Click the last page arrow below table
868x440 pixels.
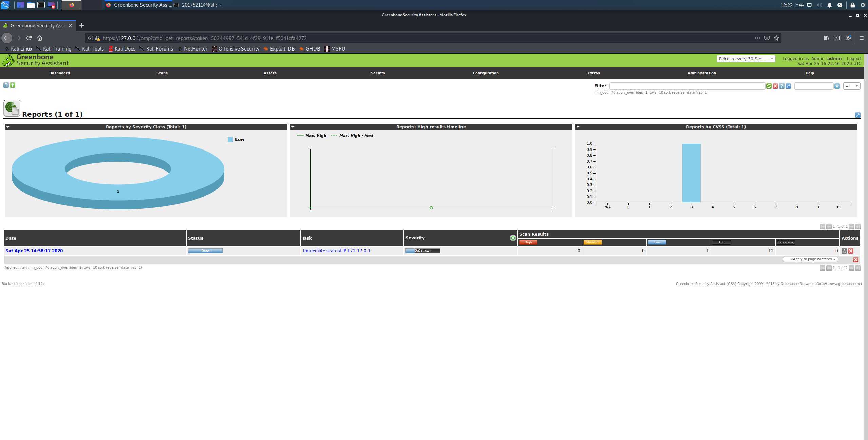click(x=857, y=268)
